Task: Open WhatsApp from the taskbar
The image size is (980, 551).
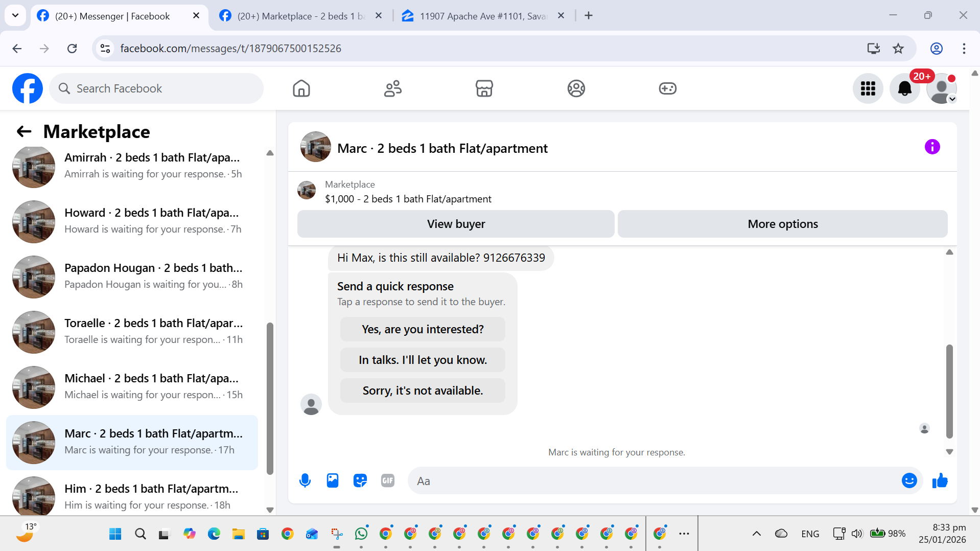Action: [361, 534]
